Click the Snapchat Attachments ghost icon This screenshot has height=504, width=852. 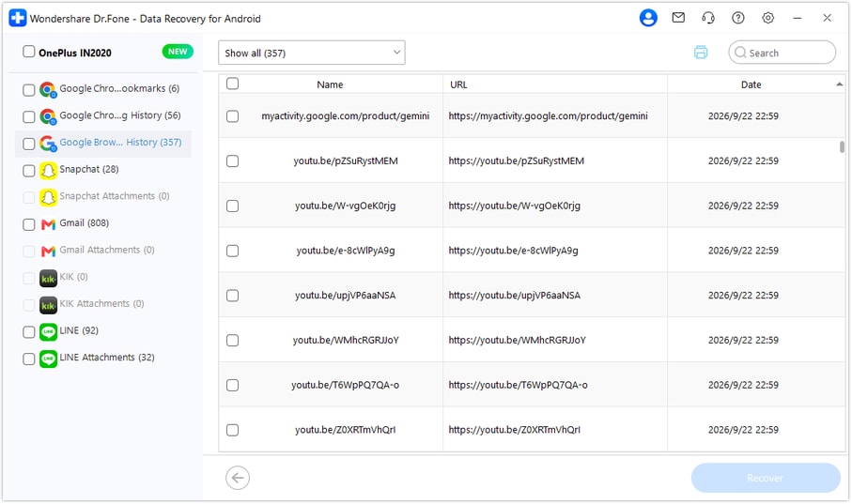pyautogui.click(x=48, y=197)
